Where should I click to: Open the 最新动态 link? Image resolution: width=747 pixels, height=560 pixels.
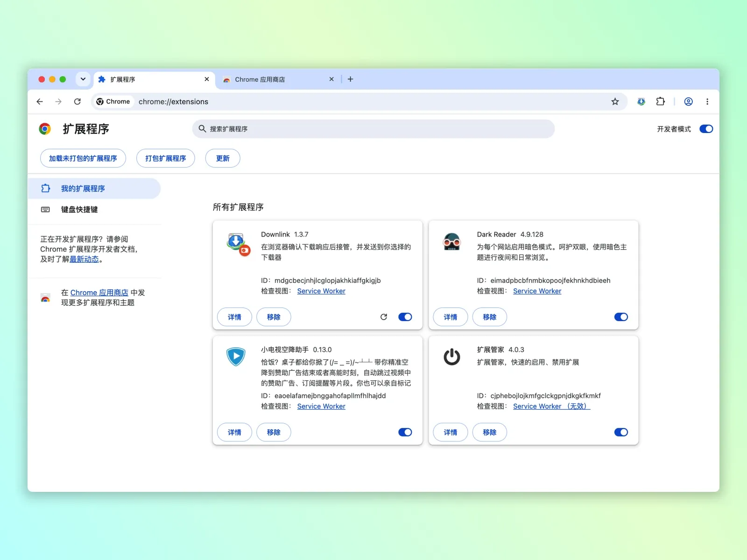pos(84,259)
